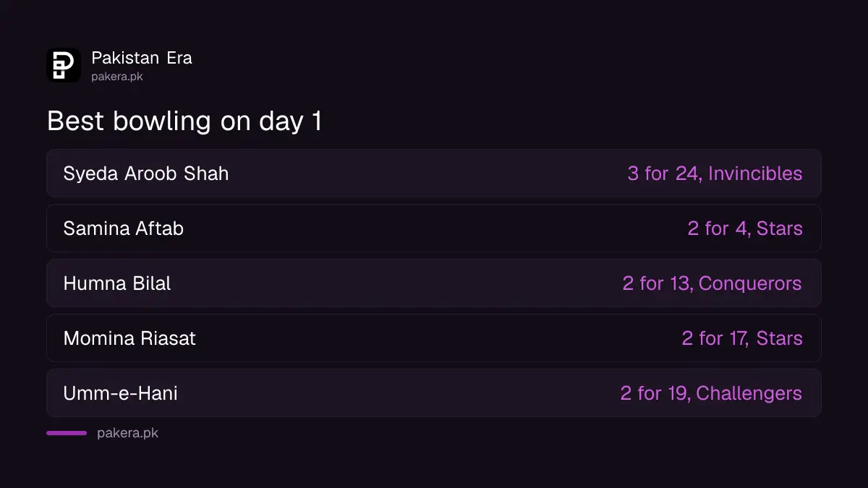Click the 2 for 19, Challengers figure

(711, 393)
